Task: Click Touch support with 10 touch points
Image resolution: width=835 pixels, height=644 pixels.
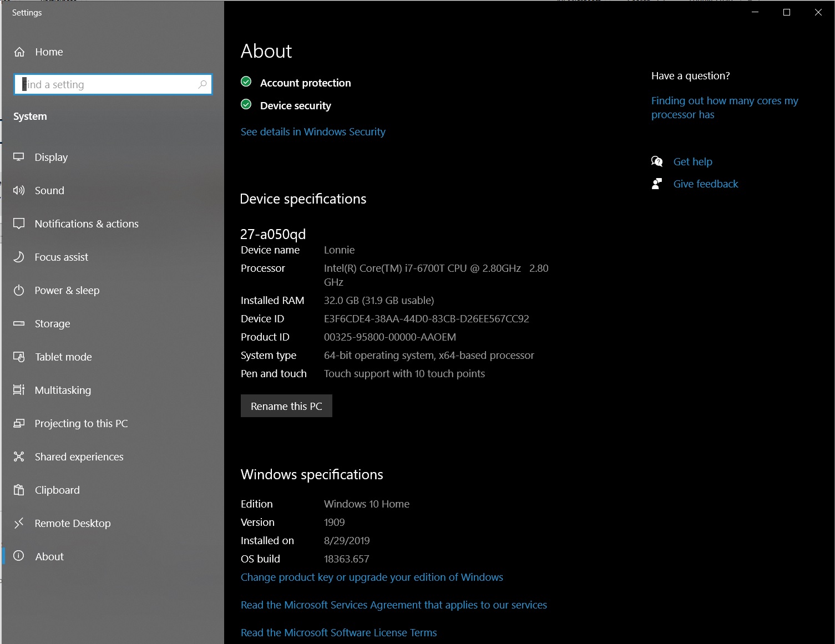Action: (x=404, y=373)
